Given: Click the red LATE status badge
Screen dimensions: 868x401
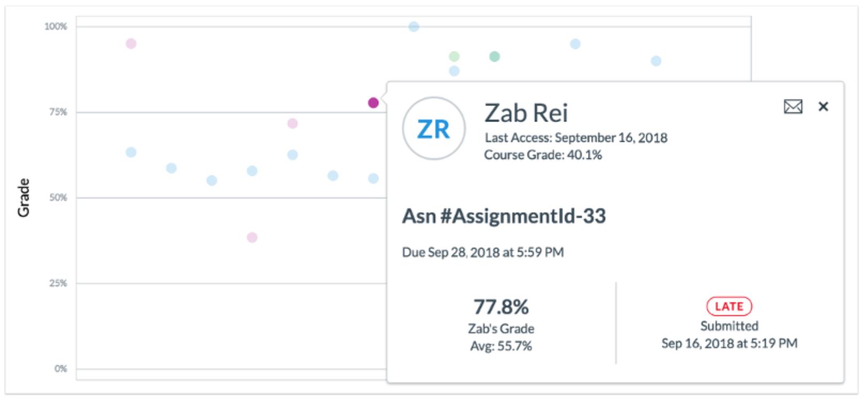Looking at the screenshot, I should pyautogui.click(x=729, y=306).
